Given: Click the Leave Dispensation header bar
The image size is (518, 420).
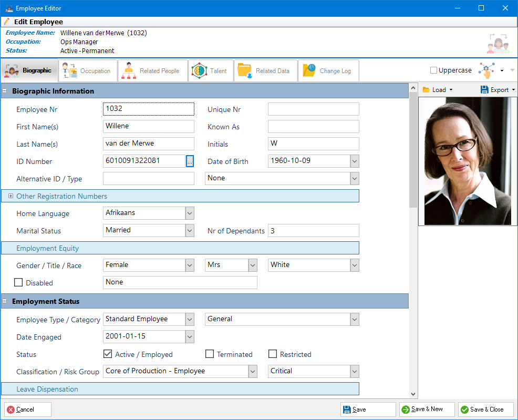Looking at the screenshot, I should point(180,389).
